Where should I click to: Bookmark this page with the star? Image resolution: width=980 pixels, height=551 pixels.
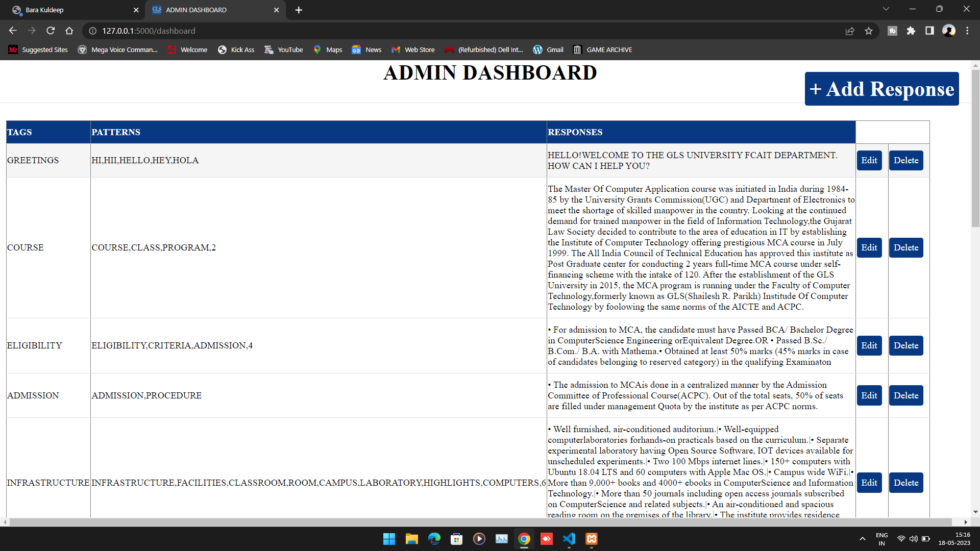coord(869,31)
